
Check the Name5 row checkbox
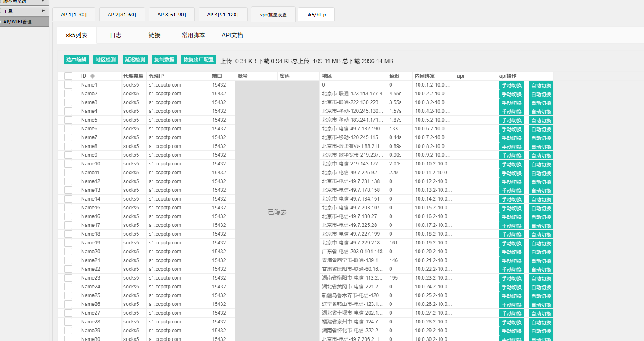[x=68, y=120]
